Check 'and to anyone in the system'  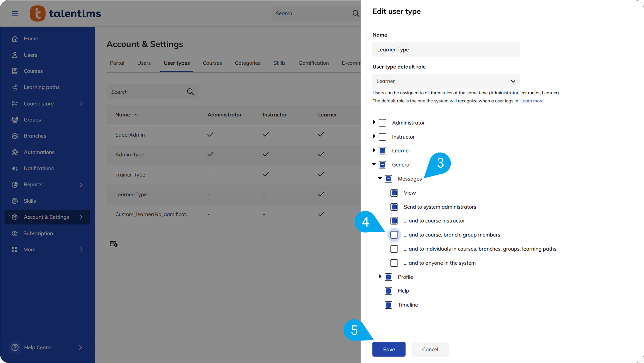394,263
